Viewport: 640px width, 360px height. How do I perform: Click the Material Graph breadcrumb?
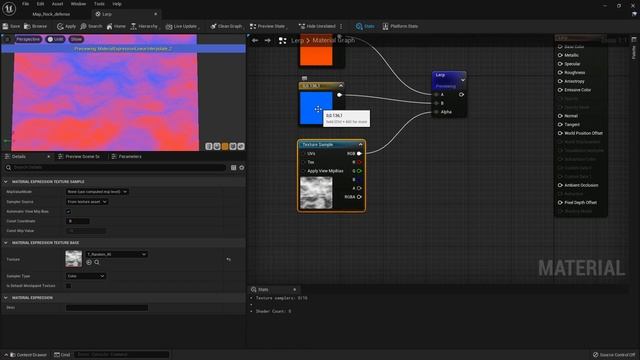pyautogui.click(x=333, y=40)
